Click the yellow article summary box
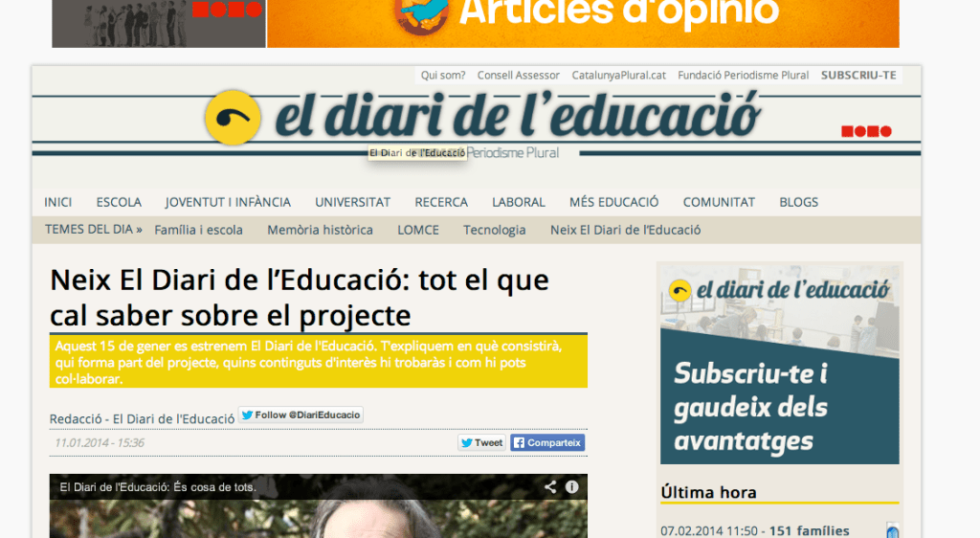The width and height of the screenshot is (980, 538). click(x=318, y=361)
